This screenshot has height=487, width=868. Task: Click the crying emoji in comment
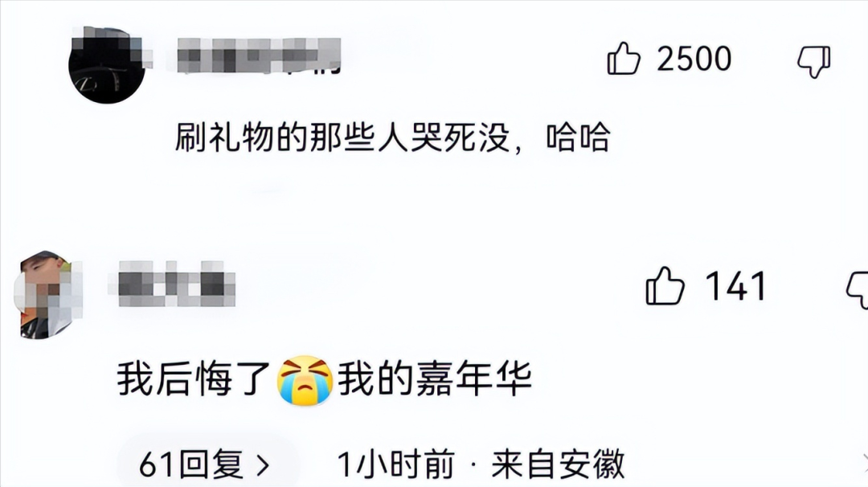pos(305,381)
